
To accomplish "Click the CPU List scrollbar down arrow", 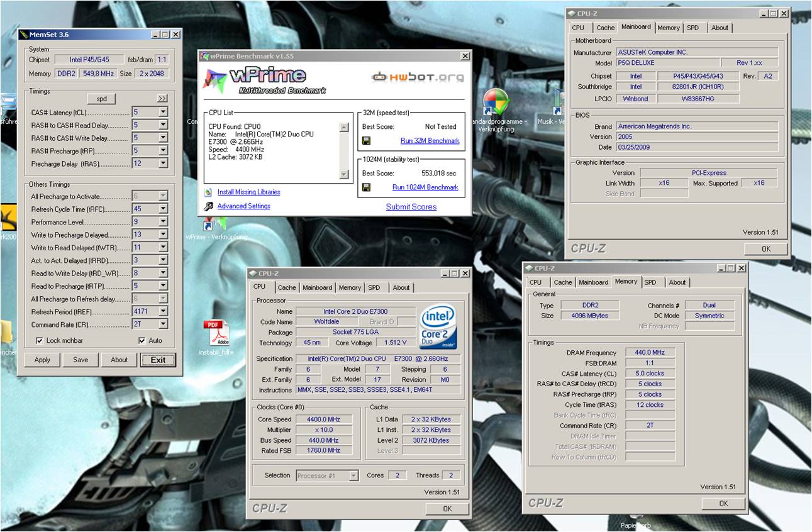I will [343, 174].
